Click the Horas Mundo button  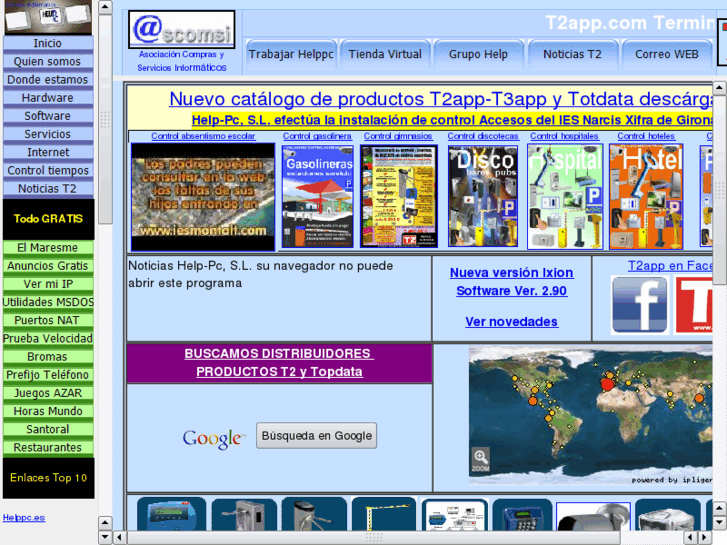48,411
